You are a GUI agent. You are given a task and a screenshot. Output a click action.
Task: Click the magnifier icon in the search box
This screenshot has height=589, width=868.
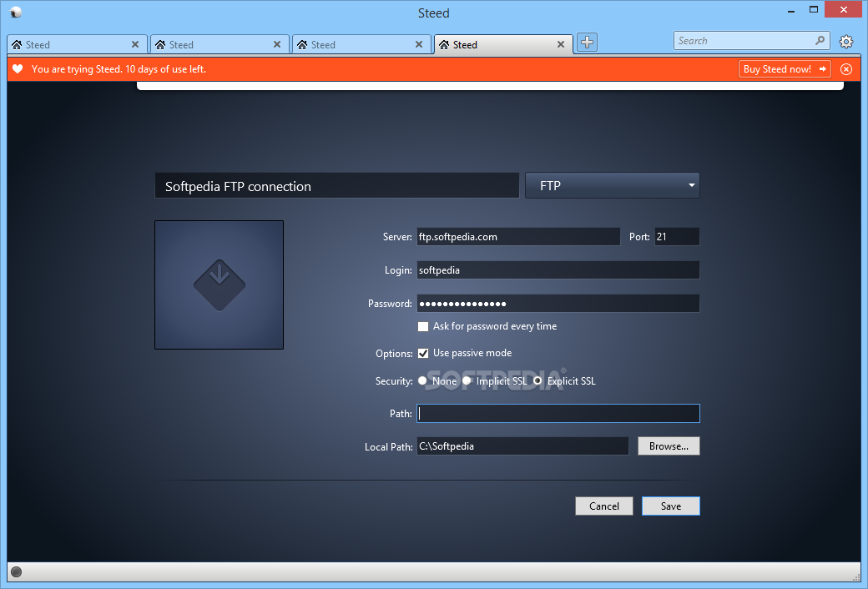point(820,40)
